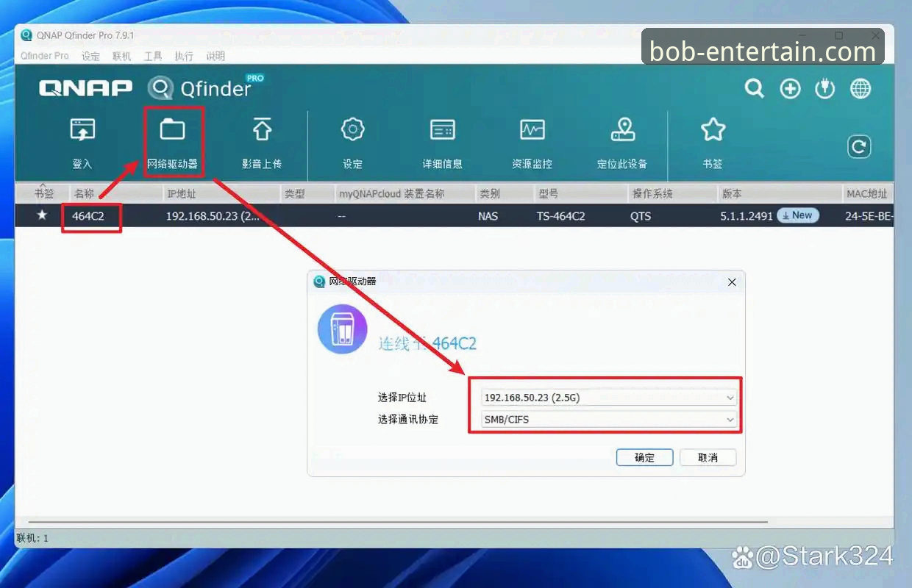
Task: Open the 网络驱动器 network drive tool
Action: click(x=173, y=143)
